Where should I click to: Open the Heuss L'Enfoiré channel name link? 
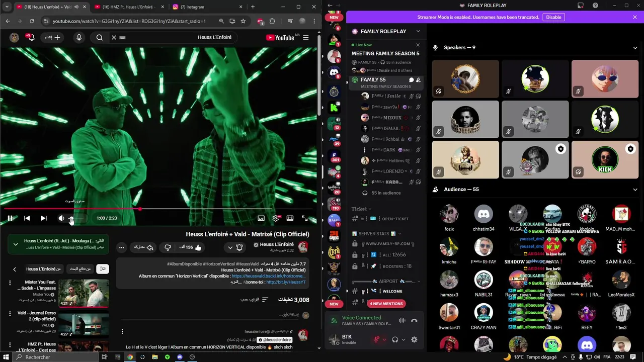[277, 244]
